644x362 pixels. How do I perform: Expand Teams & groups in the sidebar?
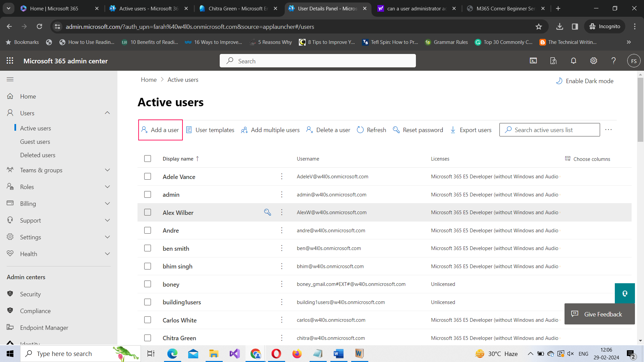click(107, 170)
